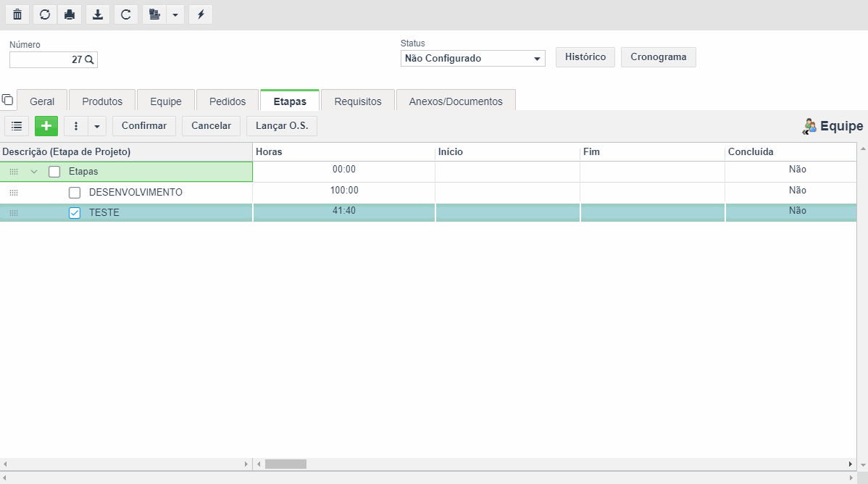The height and width of the screenshot is (484, 868).
Task: Click the Lançar O.S. button
Action: pos(282,125)
